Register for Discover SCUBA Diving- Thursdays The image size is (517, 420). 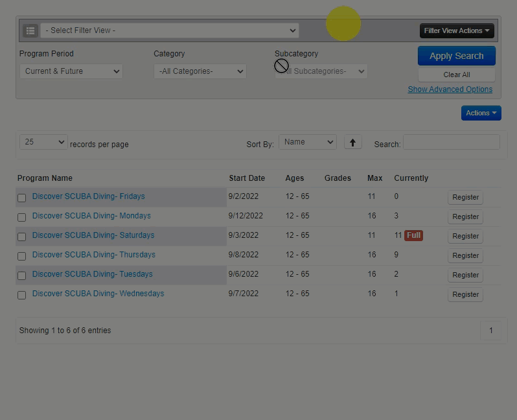[x=465, y=255]
